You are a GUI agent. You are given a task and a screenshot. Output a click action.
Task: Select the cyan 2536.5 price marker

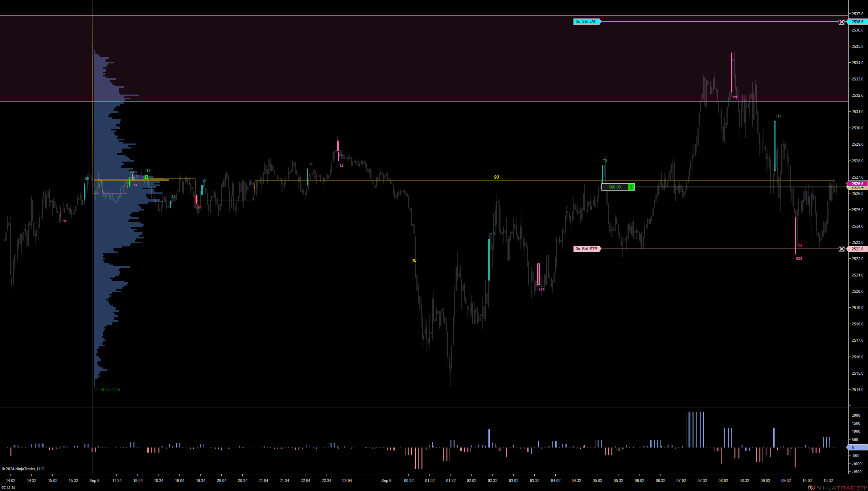[857, 22]
